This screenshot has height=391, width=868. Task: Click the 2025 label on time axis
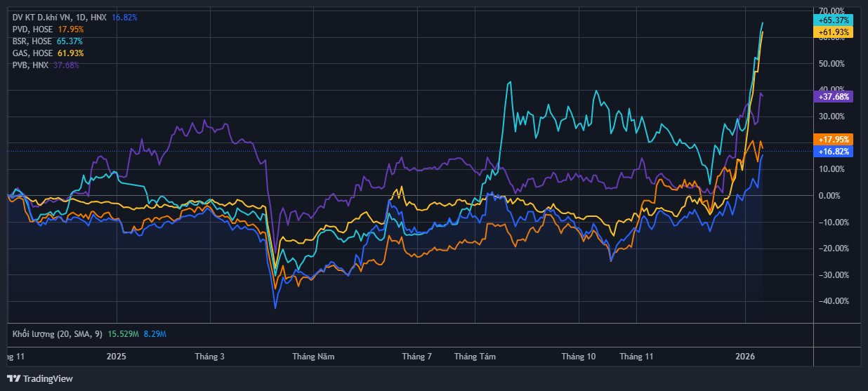117,357
